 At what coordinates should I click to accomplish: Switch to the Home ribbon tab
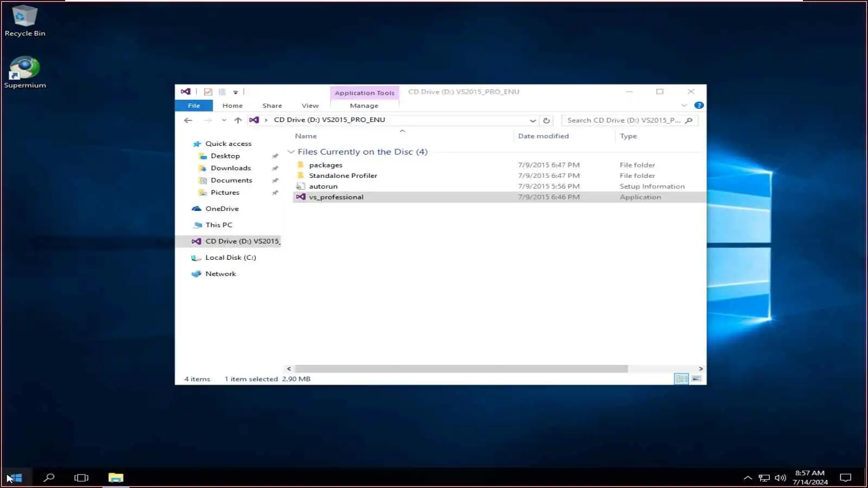(232, 106)
